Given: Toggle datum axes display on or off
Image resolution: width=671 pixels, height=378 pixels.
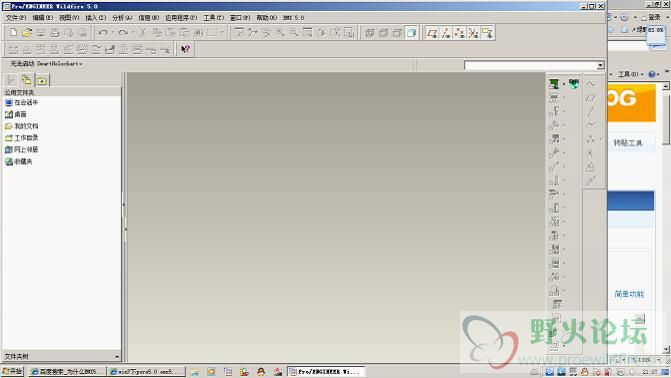Looking at the screenshot, I should (446, 33).
